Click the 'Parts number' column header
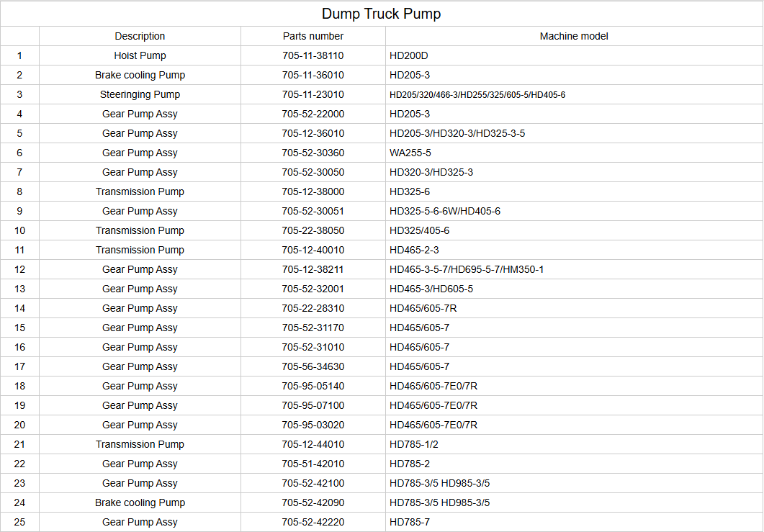 tap(313, 36)
